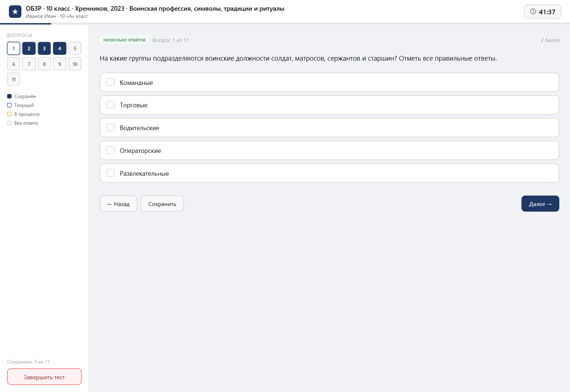Click the Текущий legend entry
The image size is (570, 392).
(20, 105)
